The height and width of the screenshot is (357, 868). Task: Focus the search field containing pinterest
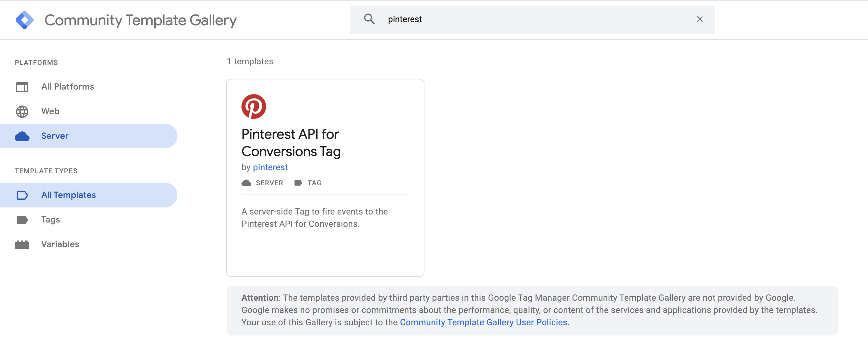(x=532, y=19)
